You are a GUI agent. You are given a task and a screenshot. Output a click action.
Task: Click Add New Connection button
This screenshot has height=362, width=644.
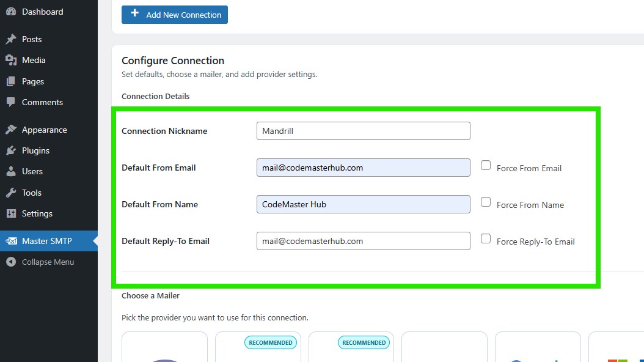click(175, 15)
